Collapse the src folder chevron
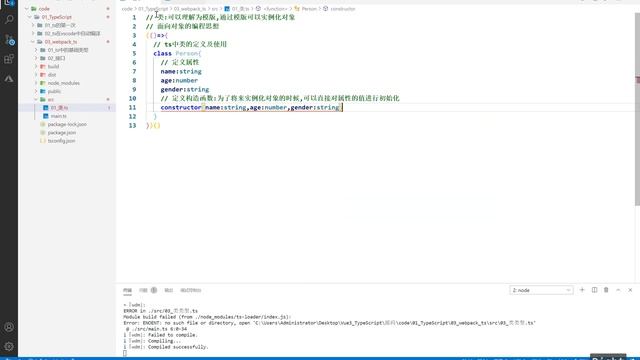Image resolution: width=640 pixels, height=360 pixels. click(36, 100)
